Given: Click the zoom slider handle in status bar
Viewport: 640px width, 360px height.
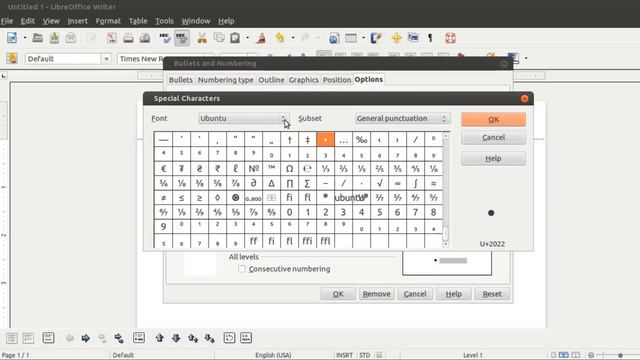Looking at the screenshot, I should tap(620, 355).
